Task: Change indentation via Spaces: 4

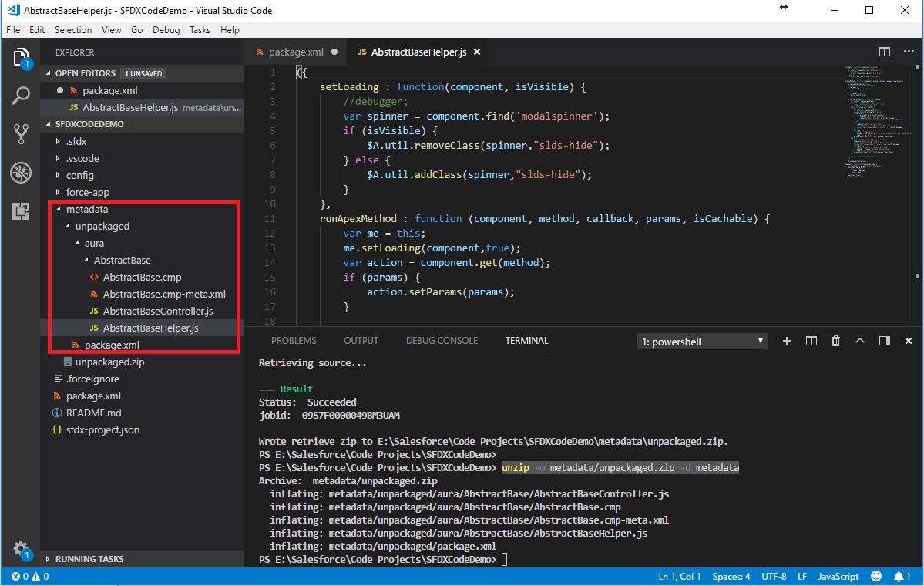Action: click(731, 577)
